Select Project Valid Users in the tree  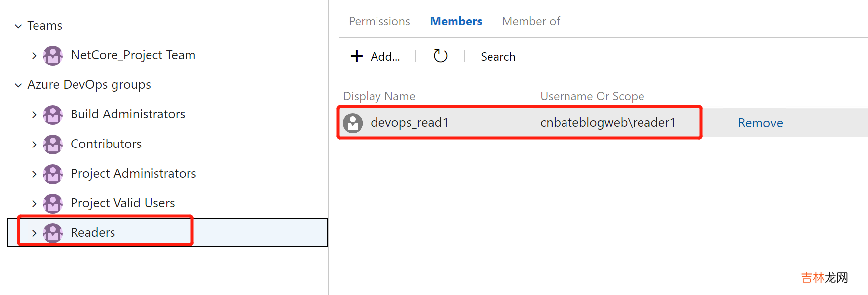click(x=122, y=203)
